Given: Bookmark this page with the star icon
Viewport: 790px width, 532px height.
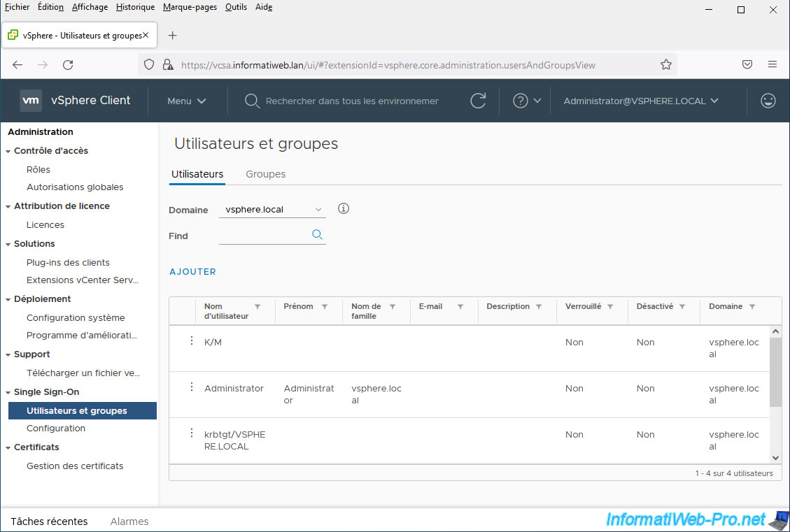Looking at the screenshot, I should tap(666, 65).
